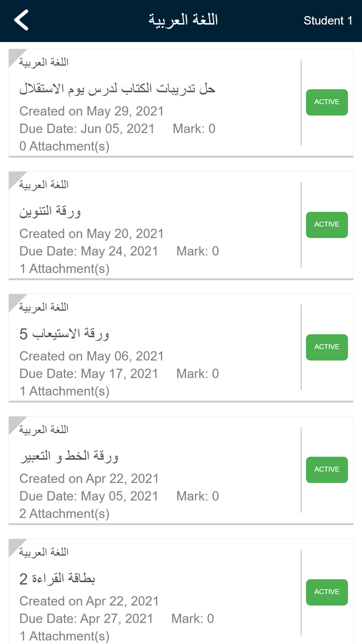
Task: Tap the اللغة العربية header title
Action: pos(183,20)
